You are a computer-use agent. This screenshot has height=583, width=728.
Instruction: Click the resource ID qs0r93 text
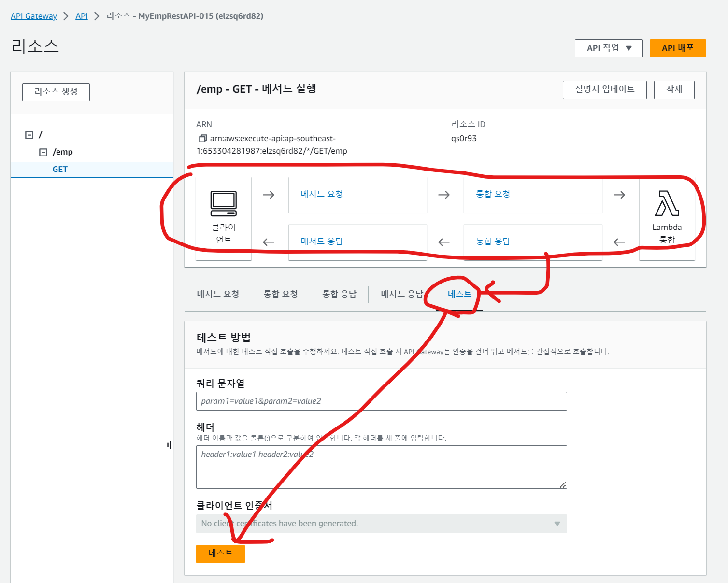pos(464,139)
